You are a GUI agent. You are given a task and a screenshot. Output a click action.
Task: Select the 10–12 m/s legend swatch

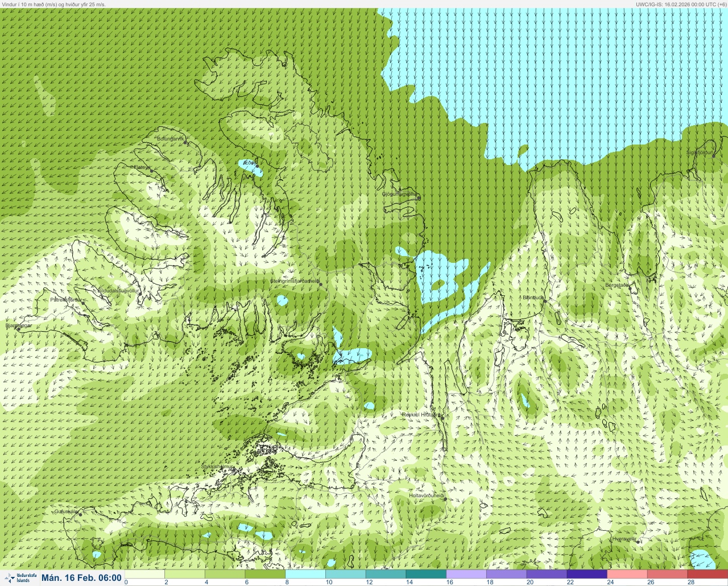click(346, 574)
